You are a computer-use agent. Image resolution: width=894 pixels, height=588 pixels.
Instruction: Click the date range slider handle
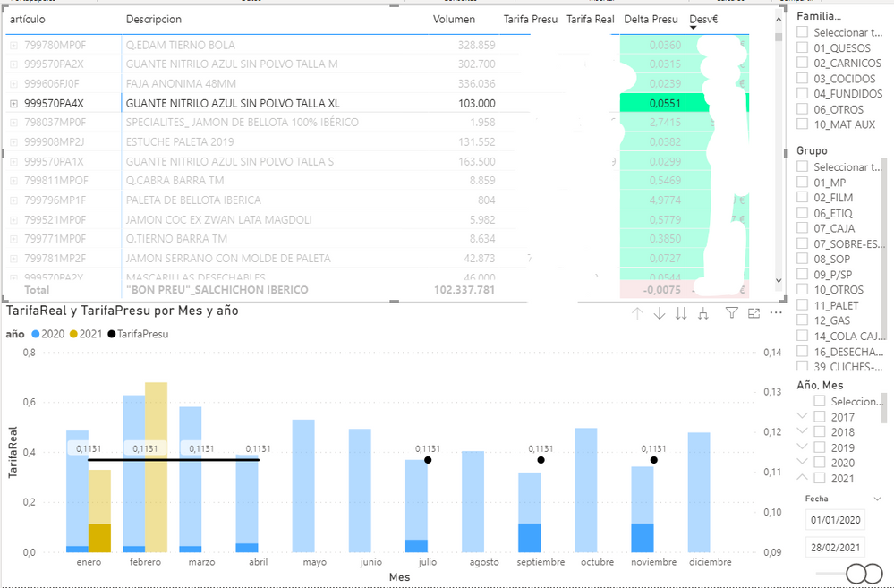click(864, 573)
